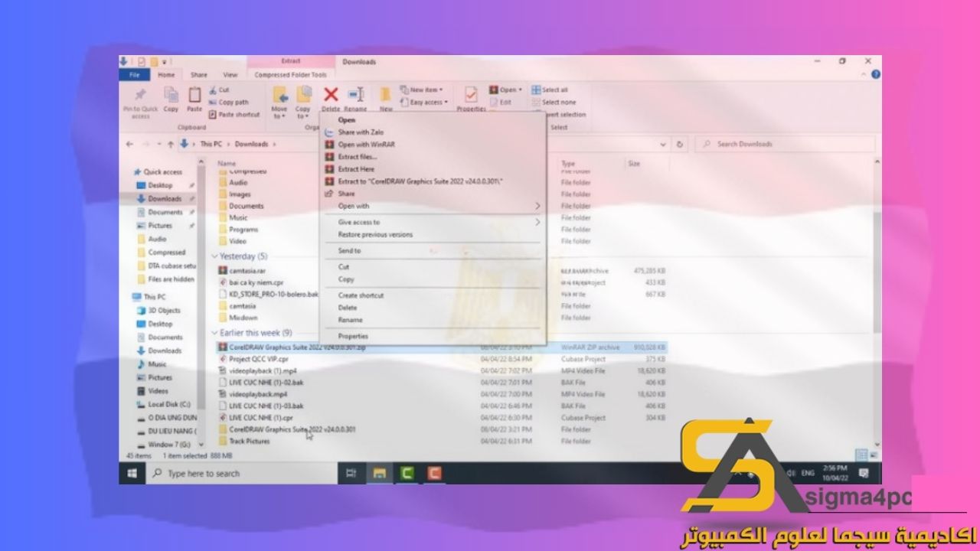Select Downloads under Quick access
The height and width of the screenshot is (551, 980).
pyautogui.click(x=165, y=199)
